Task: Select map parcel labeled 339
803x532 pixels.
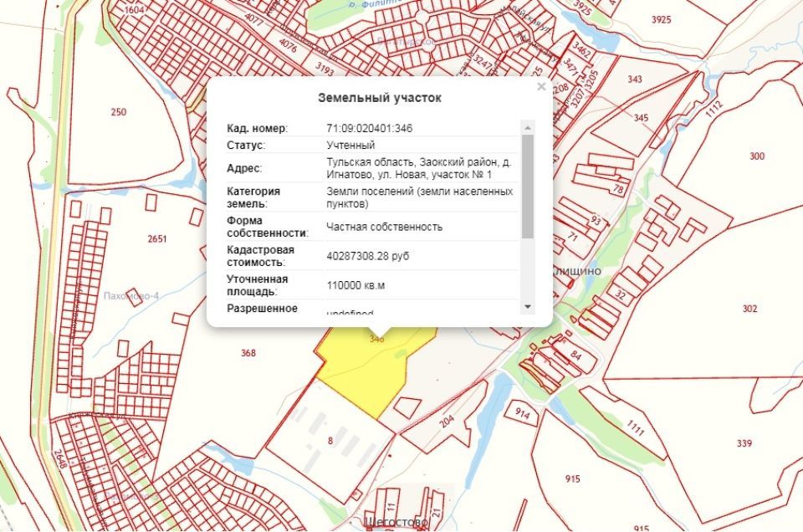Action: coord(744,442)
